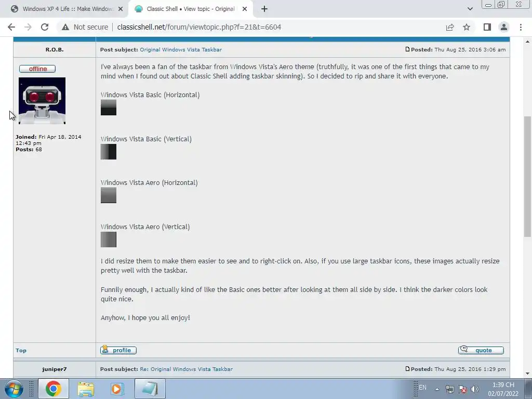Open Windows Explorer from the taskbar
This screenshot has width=532, height=399.
86,389
